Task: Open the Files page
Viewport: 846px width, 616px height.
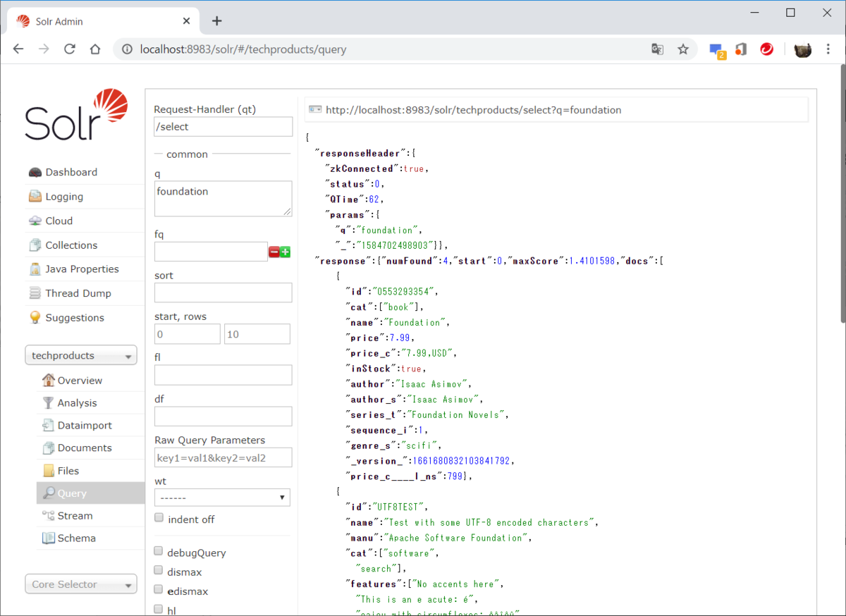Action: 68,470
